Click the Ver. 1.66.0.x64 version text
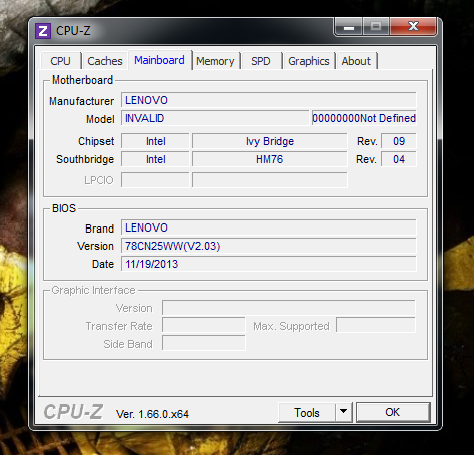 click(x=152, y=414)
